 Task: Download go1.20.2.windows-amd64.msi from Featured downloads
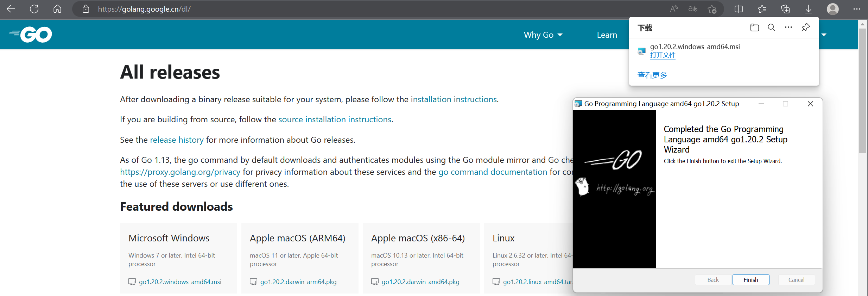click(x=180, y=282)
